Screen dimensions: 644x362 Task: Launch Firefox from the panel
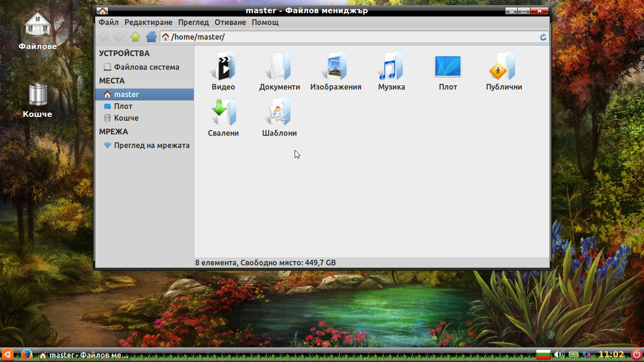pyautogui.click(x=26, y=354)
